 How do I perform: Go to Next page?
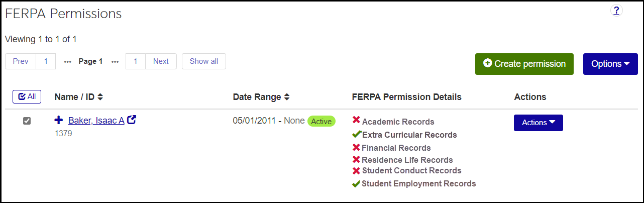tap(161, 61)
